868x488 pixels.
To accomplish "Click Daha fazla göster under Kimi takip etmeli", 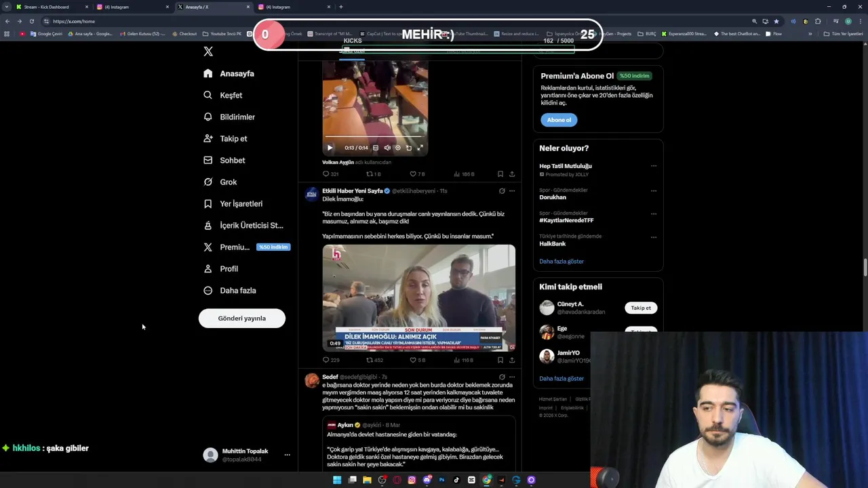I will pos(561,378).
